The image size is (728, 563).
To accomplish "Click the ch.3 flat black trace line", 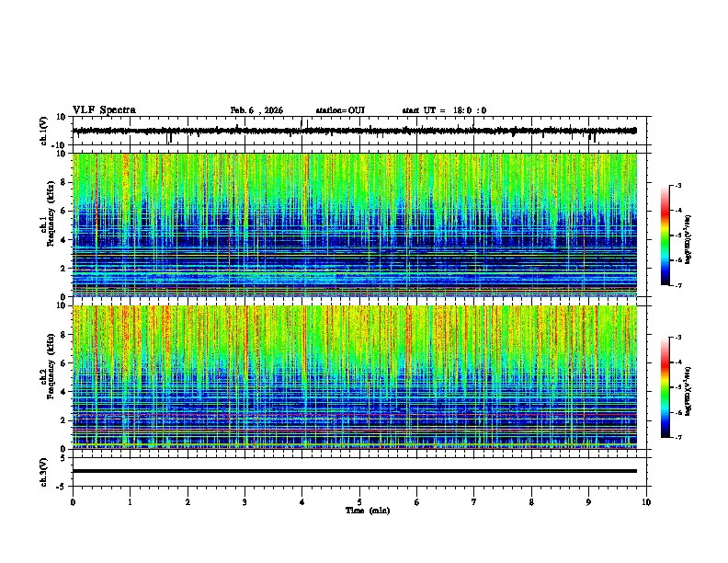I will pos(355,471).
